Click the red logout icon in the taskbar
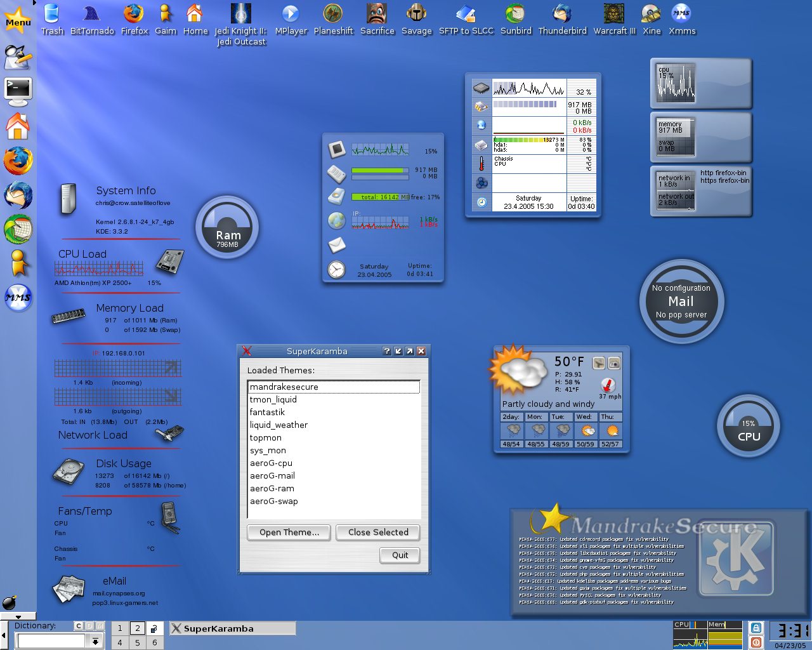The width and height of the screenshot is (812, 650). tap(756, 642)
